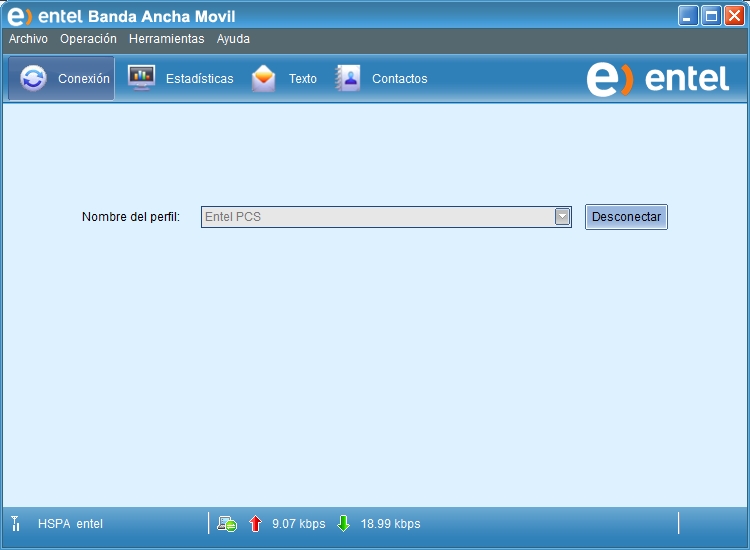This screenshot has width=750, height=550.
Task: Click the HSPA entel network text
Action: coord(70,524)
